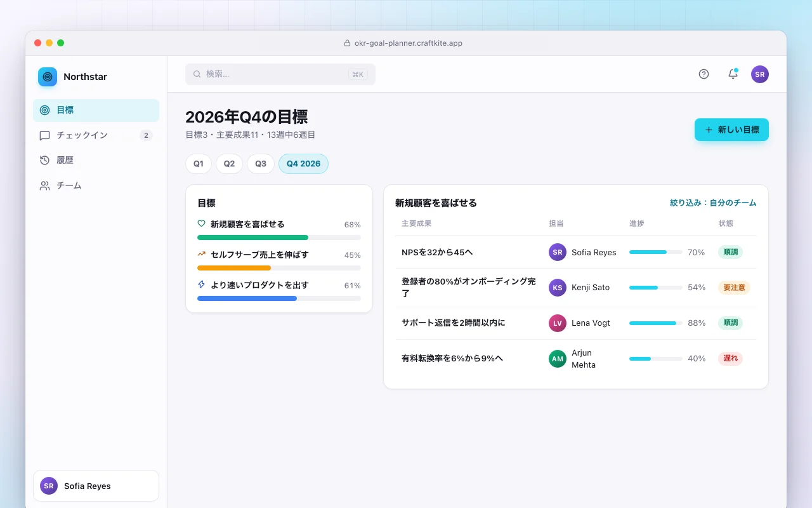The height and width of the screenshot is (508, 812).
Task: Click the 遅れ status badge
Action: [730, 358]
